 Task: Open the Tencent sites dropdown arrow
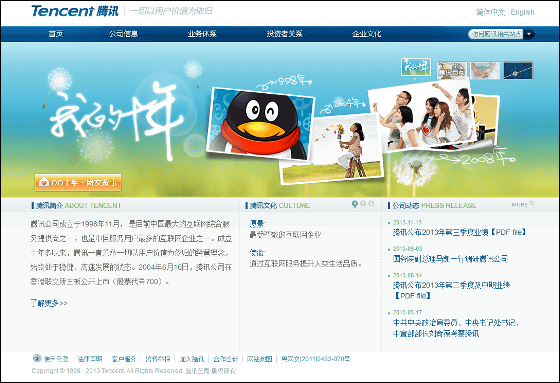click(529, 34)
